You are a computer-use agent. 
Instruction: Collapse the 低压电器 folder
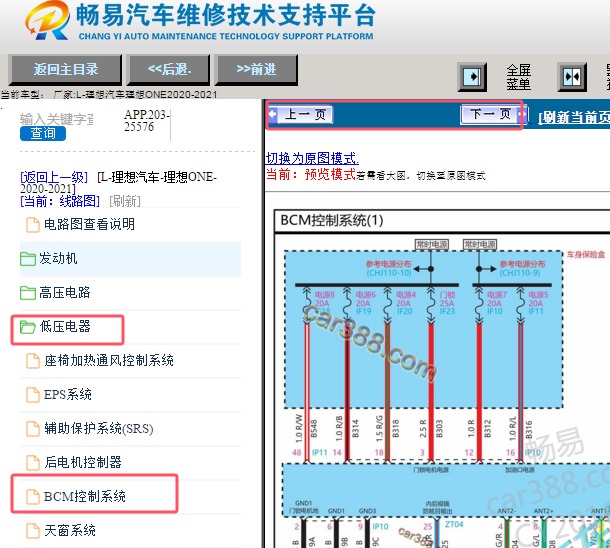click(x=65, y=326)
